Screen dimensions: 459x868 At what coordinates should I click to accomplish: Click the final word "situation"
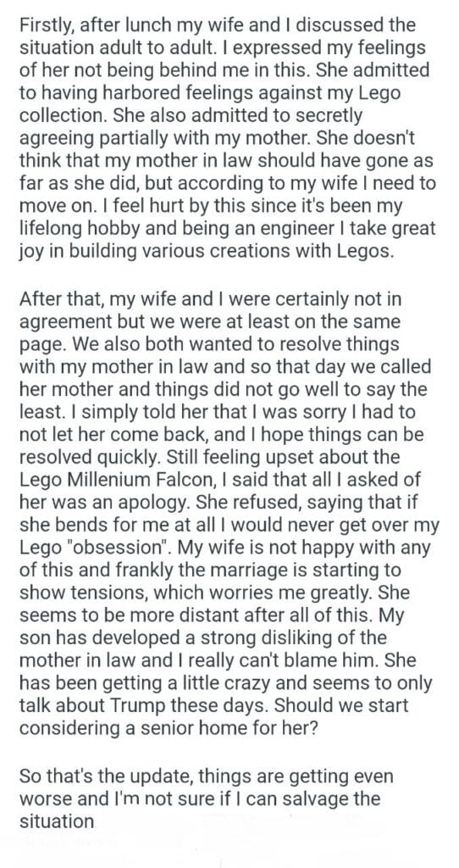57,821
